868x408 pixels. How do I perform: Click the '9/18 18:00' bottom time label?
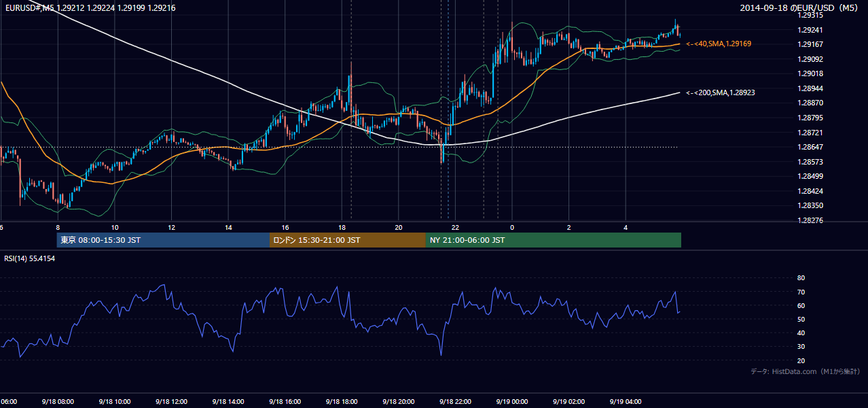[341, 401]
